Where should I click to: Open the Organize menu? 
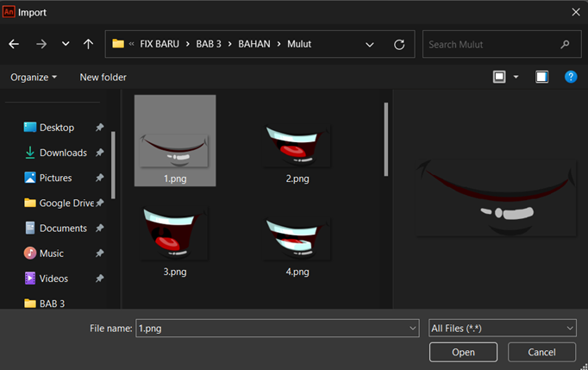pyautogui.click(x=34, y=78)
